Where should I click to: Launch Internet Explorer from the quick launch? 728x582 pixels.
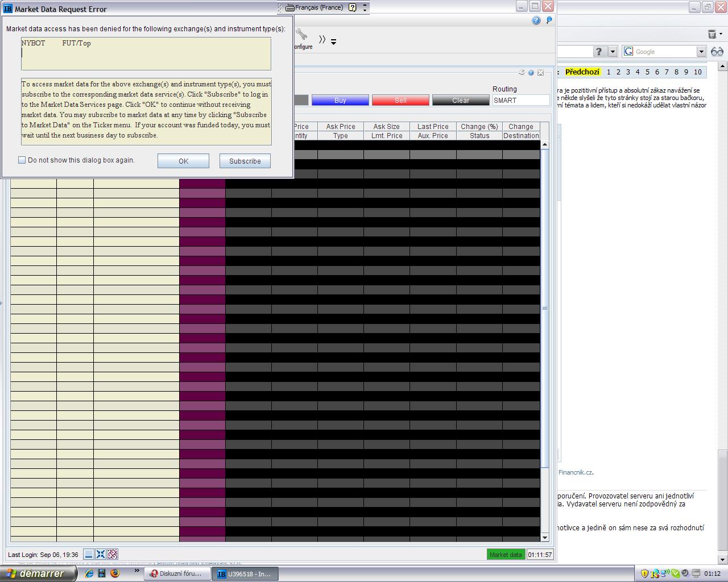tap(89, 573)
